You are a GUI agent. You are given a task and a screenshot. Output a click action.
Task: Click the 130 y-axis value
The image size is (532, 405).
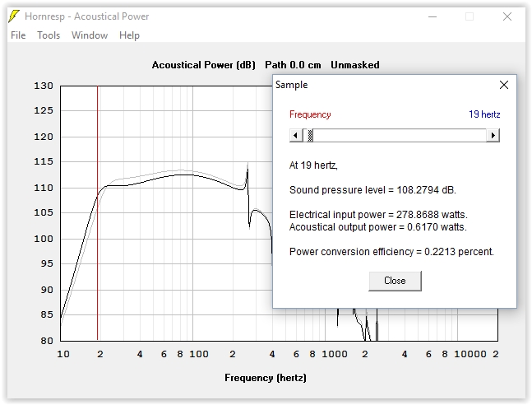(x=44, y=86)
